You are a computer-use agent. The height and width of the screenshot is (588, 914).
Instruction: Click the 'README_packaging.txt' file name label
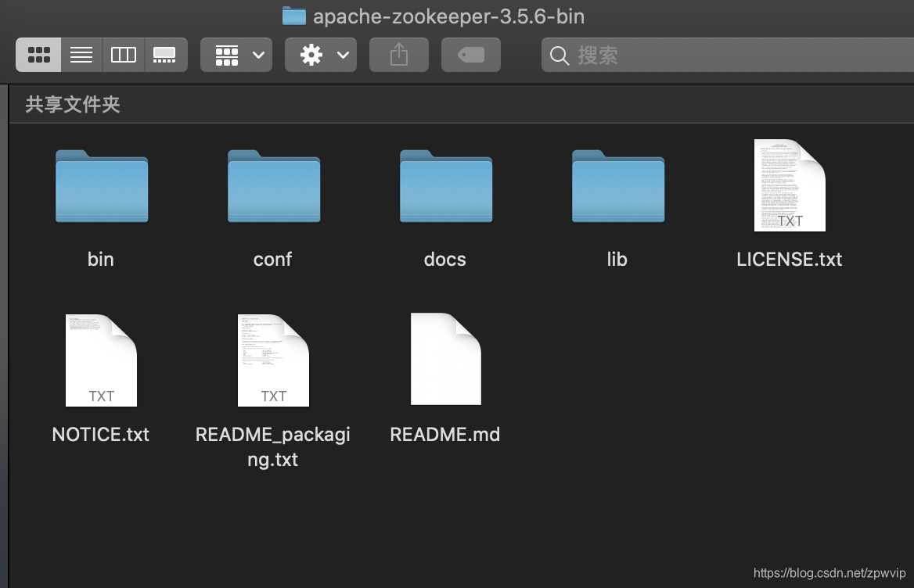tap(273, 446)
